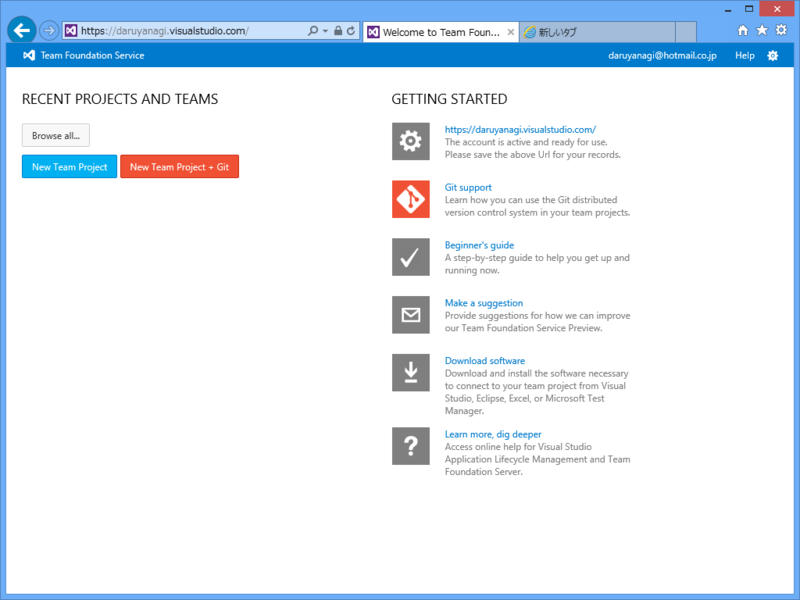Viewport: 800px width, 600px height.
Task: Open the Team Foundation Service home link
Action: tap(92, 55)
